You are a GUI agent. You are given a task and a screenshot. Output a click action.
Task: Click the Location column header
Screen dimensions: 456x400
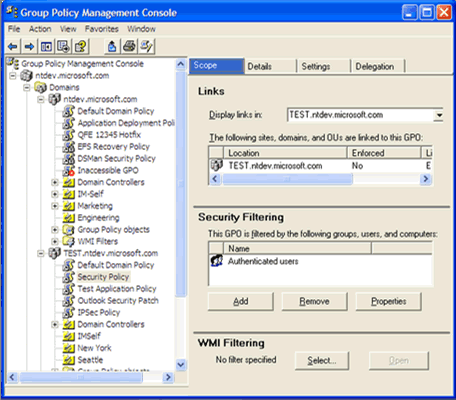coord(285,153)
